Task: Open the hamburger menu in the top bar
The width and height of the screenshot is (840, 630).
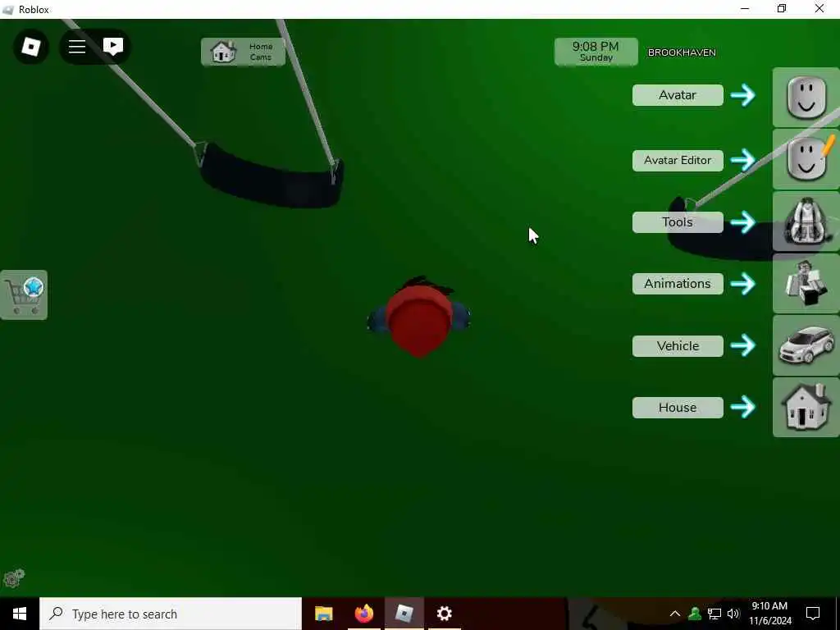Action: pos(77,47)
